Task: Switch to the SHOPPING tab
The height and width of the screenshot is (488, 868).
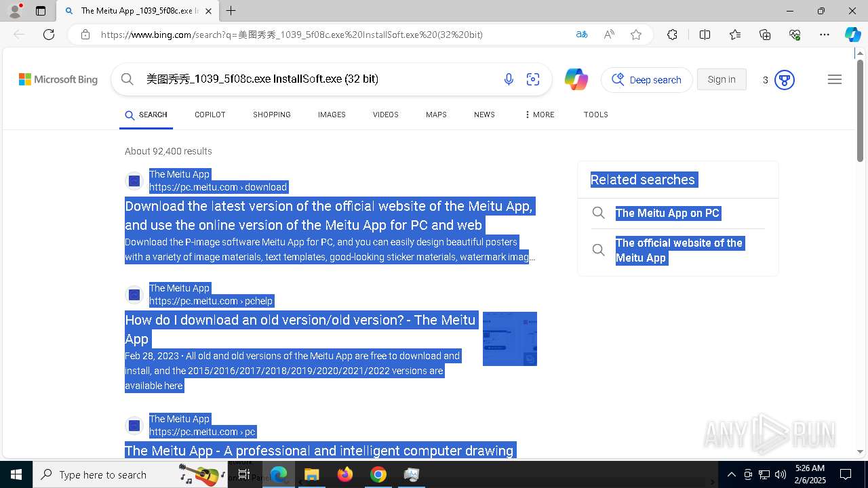Action: click(x=272, y=115)
